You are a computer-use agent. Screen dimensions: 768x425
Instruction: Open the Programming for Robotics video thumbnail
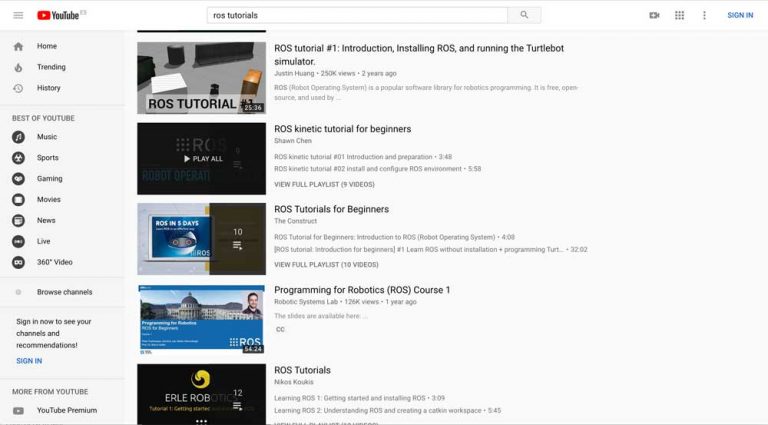click(201, 319)
